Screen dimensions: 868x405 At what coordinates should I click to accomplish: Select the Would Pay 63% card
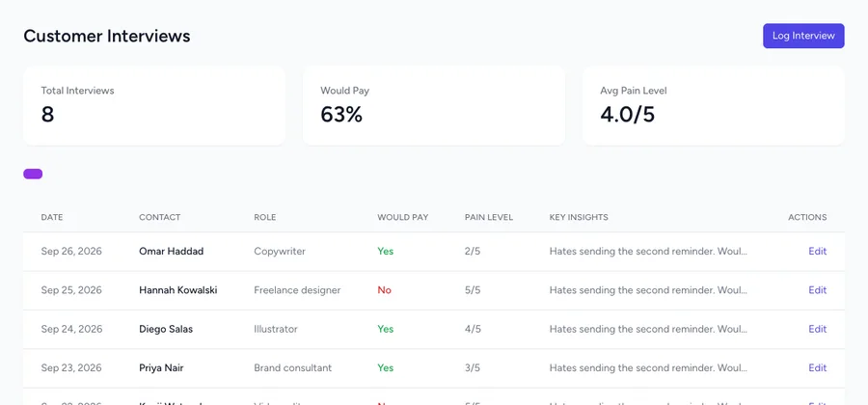(434, 106)
